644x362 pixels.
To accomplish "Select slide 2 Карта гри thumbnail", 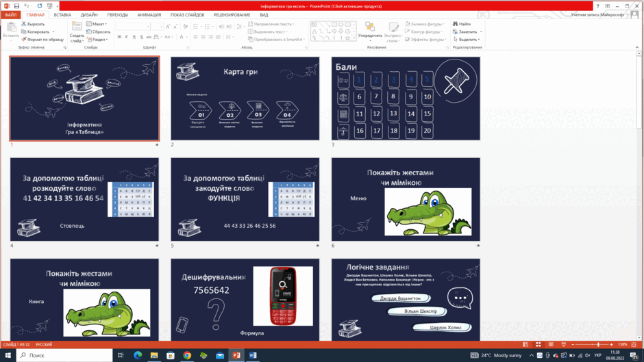I will pos(245,99).
